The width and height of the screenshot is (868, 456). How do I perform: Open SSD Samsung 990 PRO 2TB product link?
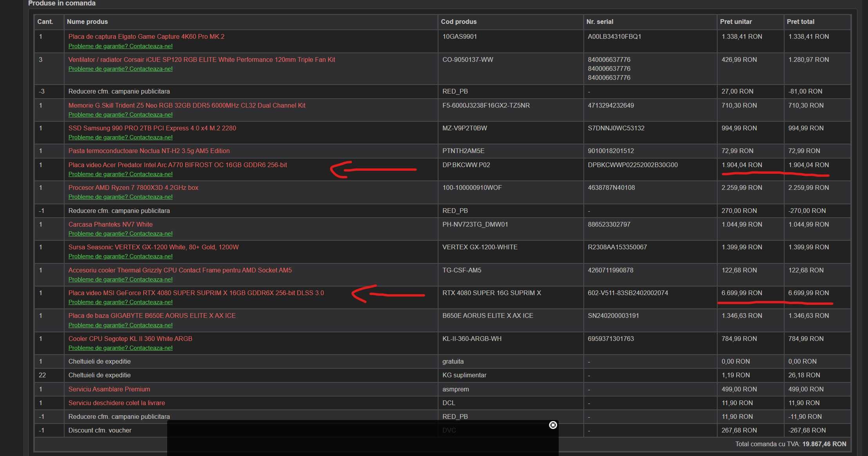click(x=152, y=128)
